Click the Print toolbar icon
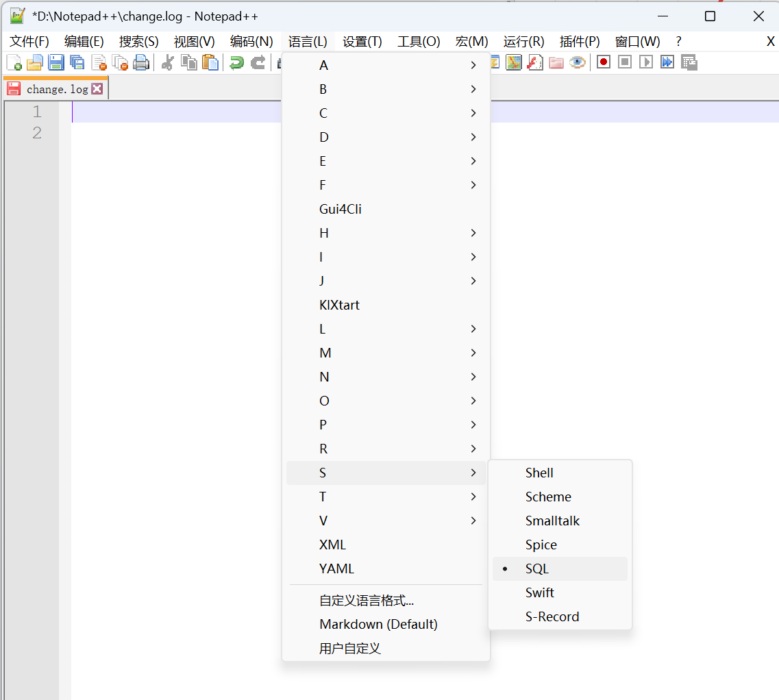 [x=142, y=62]
